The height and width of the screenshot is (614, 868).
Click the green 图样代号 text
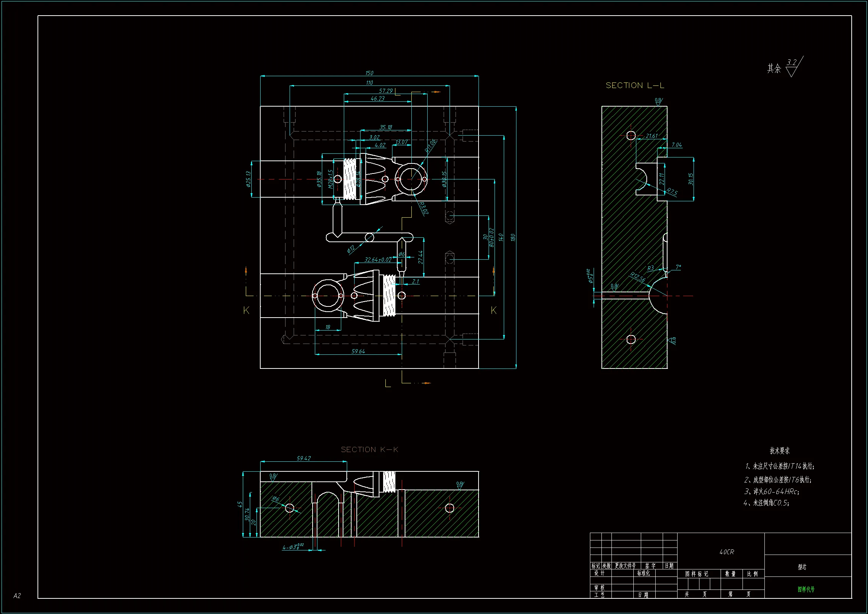click(806, 589)
